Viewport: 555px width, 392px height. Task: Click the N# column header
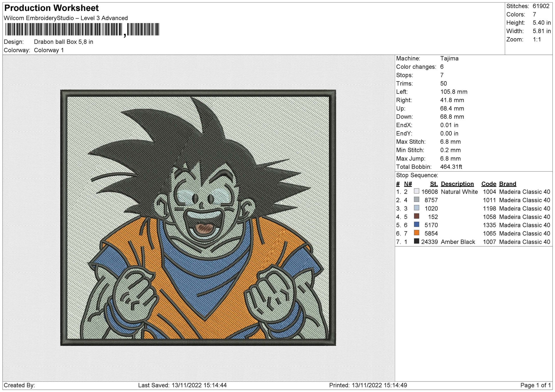(x=408, y=184)
